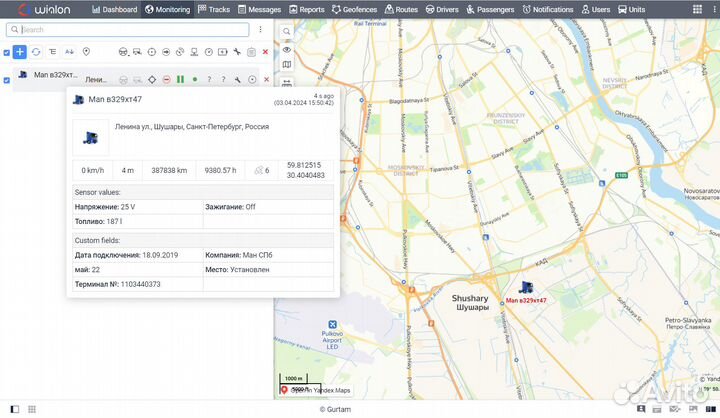Viewport: 720px width, 418px height.
Task: Open the Drivers tab
Action: point(442,9)
